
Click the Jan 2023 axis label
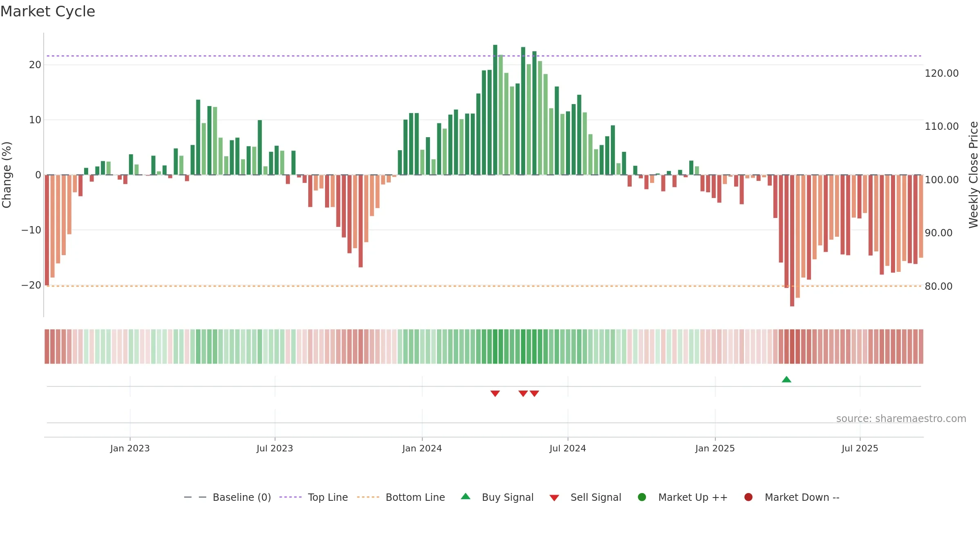click(x=130, y=448)
